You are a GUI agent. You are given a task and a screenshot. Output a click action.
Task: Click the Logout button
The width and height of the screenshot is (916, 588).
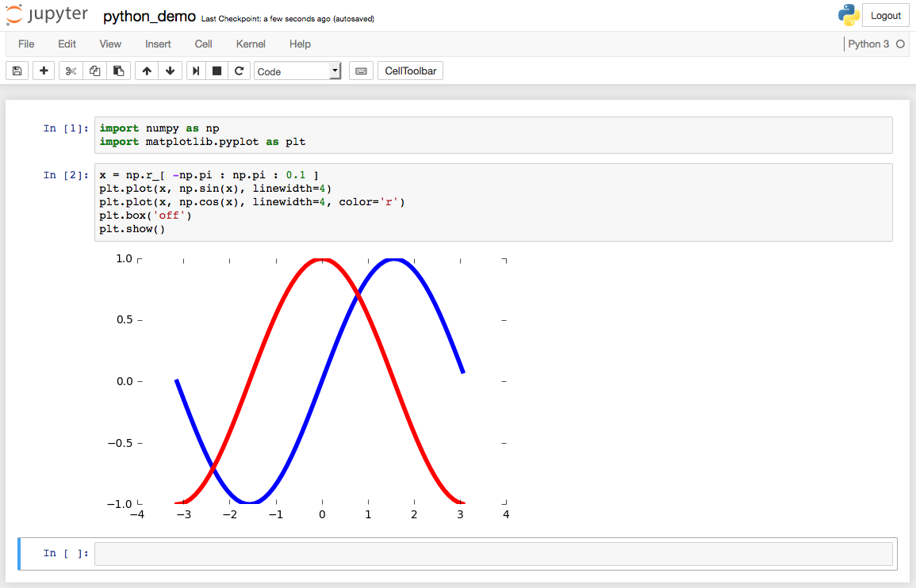pos(885,16)
